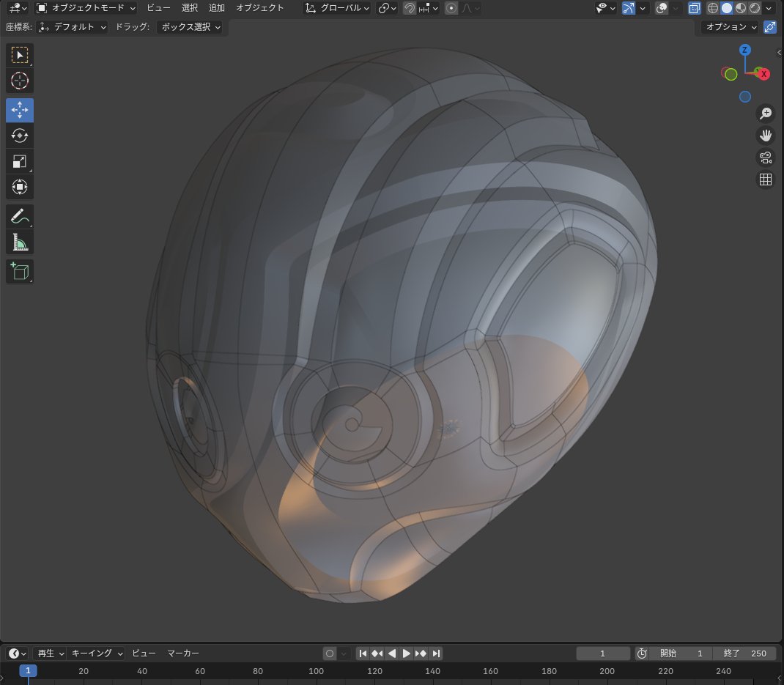Viewport: 784px width, 685px height.
Task: Open the オブジェクトモード mode dropdown
Action: point(86,8)
